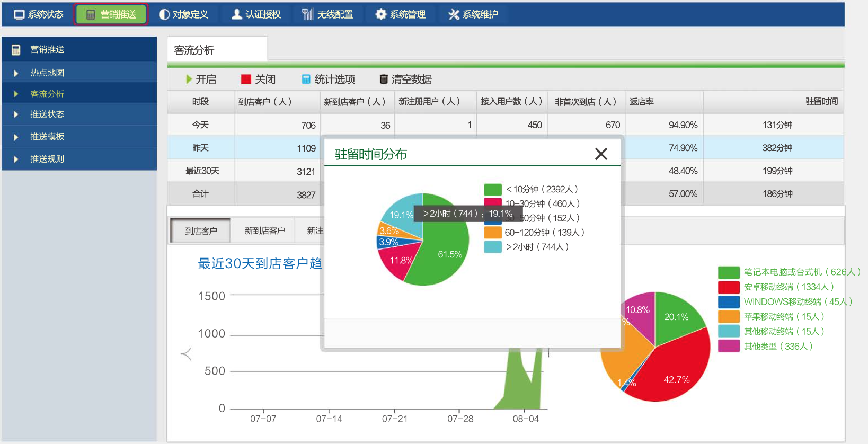The height and width of the screenshot is (444, 868).
Task: Click the 清空数据 toolbar text
Action: pyautogui.click(x=412, y=79)
